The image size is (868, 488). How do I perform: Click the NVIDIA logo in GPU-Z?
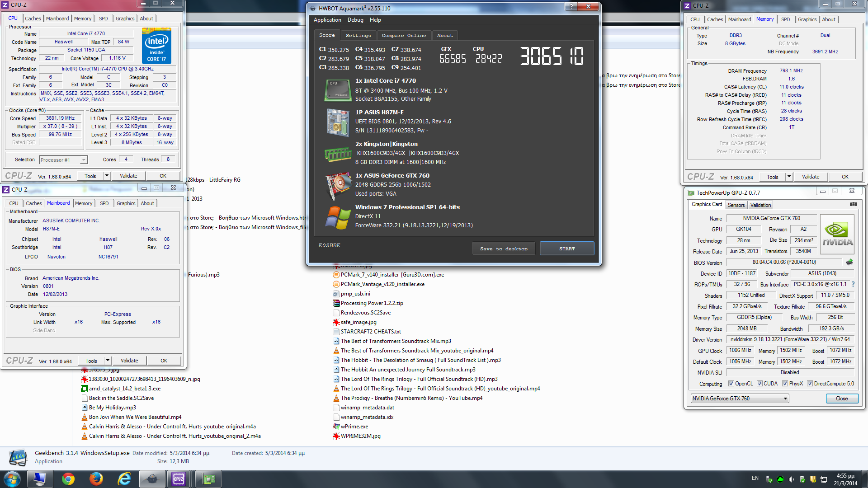coord(837,233)
